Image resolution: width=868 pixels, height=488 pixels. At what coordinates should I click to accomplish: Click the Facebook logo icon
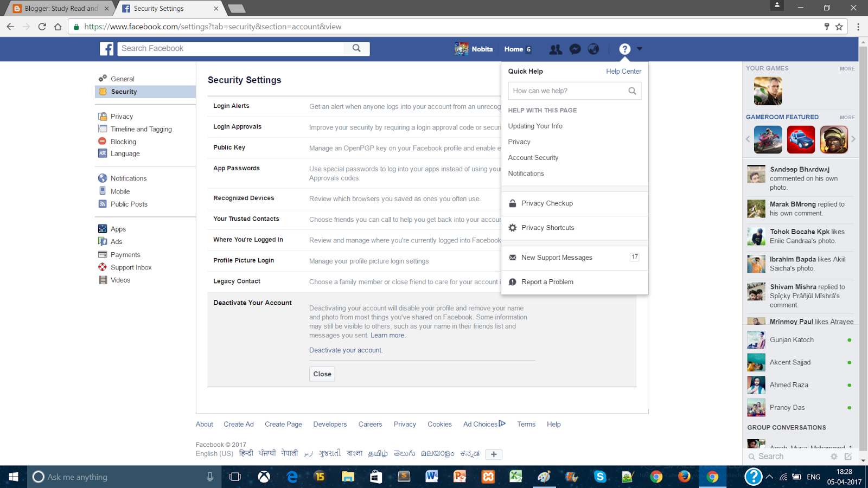[106, 49]
